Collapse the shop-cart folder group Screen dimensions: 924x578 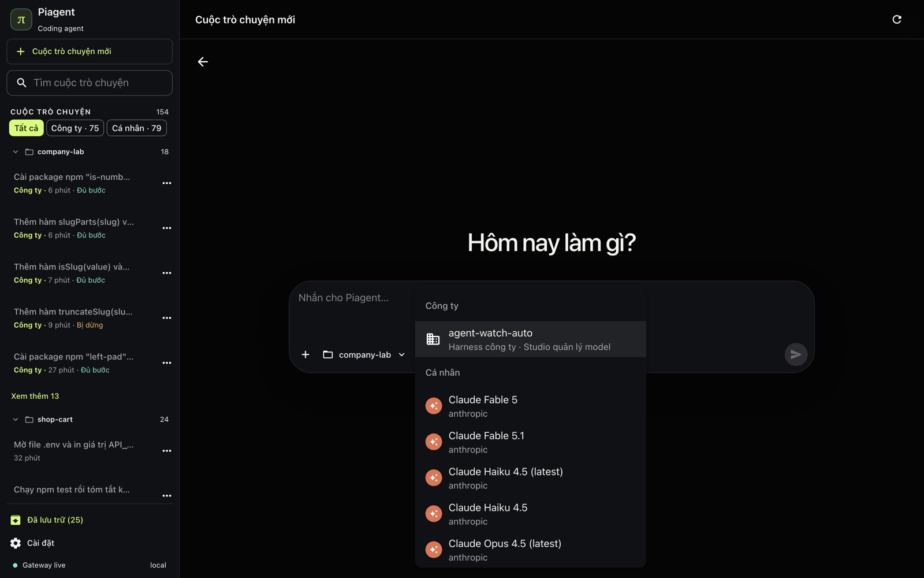pos(16,420)
